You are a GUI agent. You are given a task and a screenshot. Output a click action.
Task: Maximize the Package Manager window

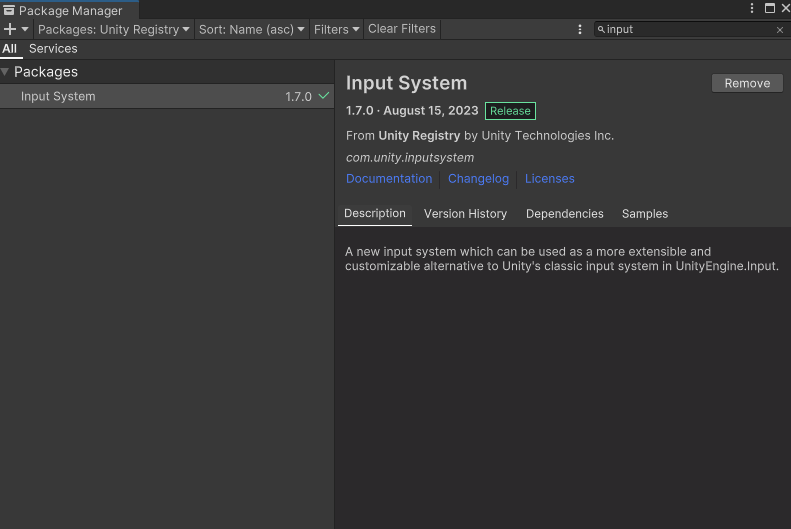[770, 8]
